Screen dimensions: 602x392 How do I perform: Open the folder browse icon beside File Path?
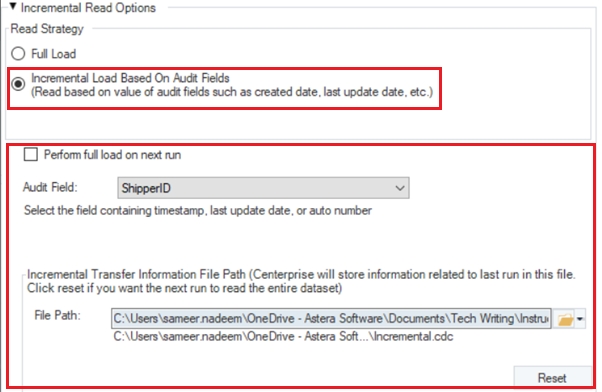(x=566, y=319)
